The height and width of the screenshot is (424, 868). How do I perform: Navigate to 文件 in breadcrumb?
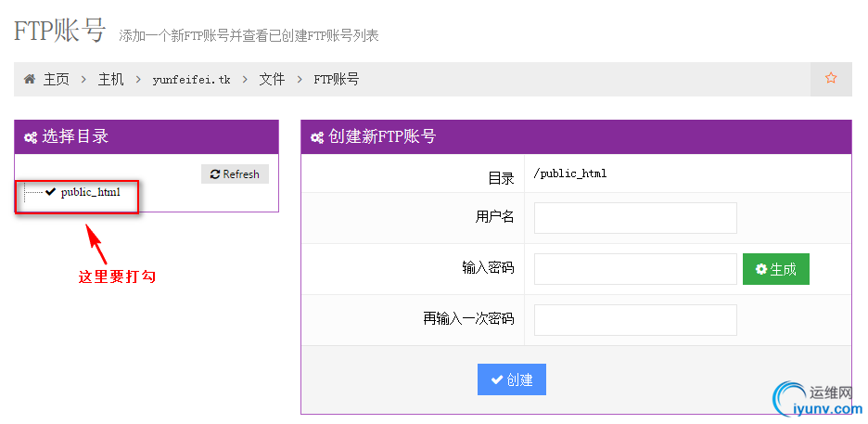(x=272, y=80)
